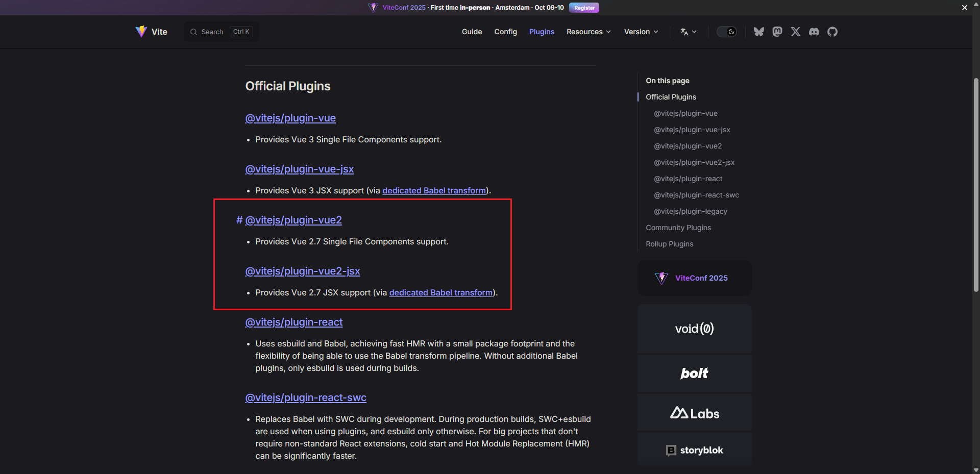Open the Discord chat icon

[x=814, y=32]
